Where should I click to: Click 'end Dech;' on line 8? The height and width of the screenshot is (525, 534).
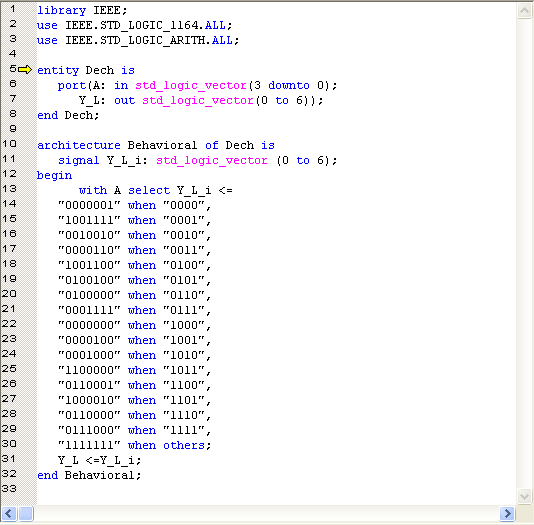68,115
